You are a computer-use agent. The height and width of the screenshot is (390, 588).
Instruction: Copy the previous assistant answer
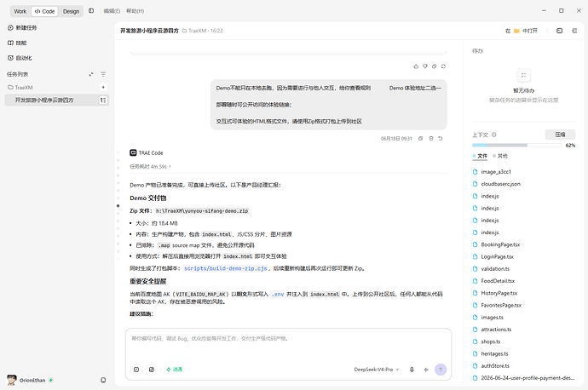434,66
